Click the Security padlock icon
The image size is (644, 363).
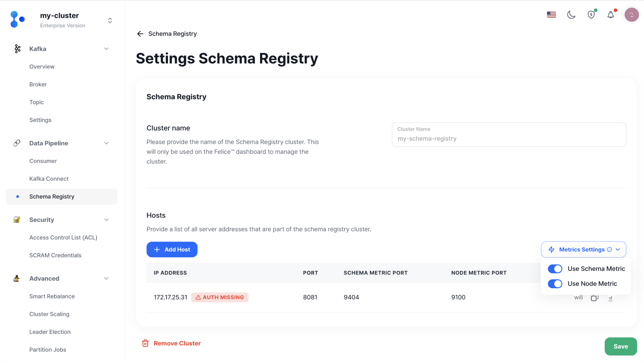(17, 219)
